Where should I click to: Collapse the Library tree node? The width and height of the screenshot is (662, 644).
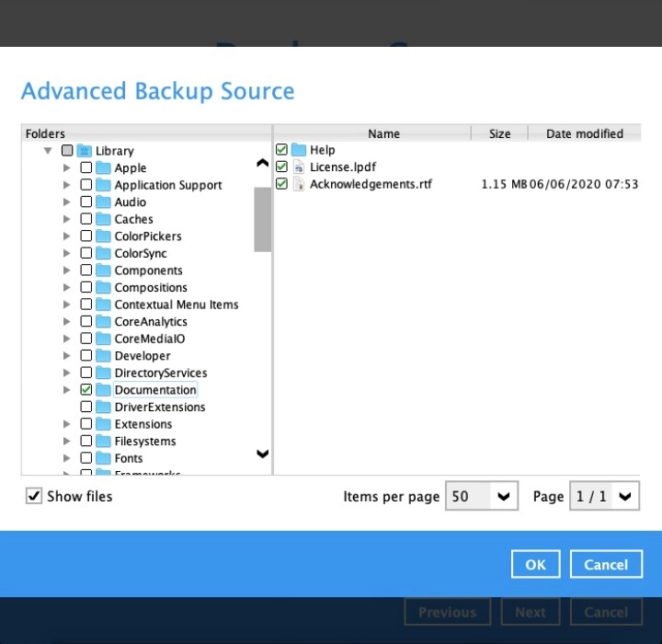[48, 151]
